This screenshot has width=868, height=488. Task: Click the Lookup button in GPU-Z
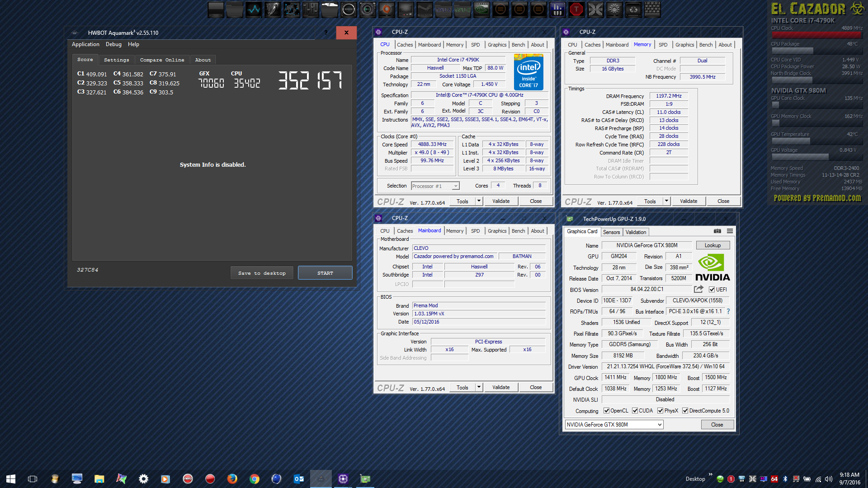tap(712, 245)
